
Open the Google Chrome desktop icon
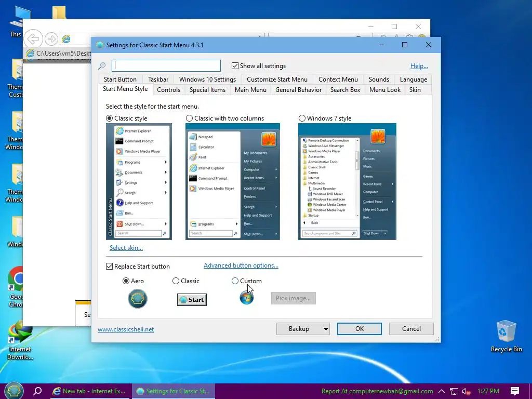(x=15, y=287)
